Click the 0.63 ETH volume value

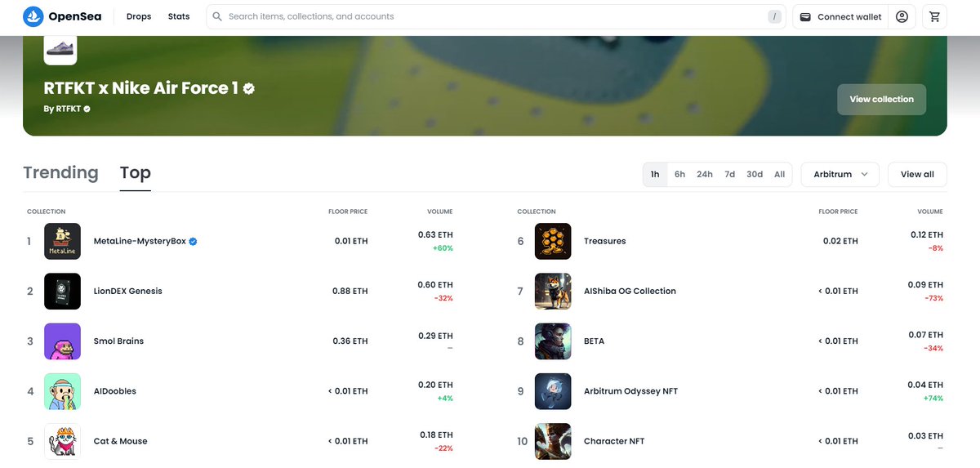coord(435,234)
